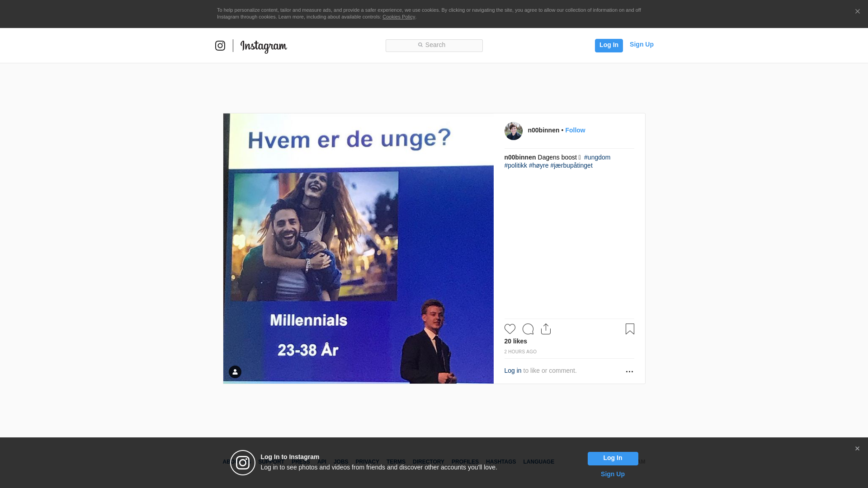Open the Cookies Policy link
The height and width of the screenshot is (488, 868).
(399, 17)
